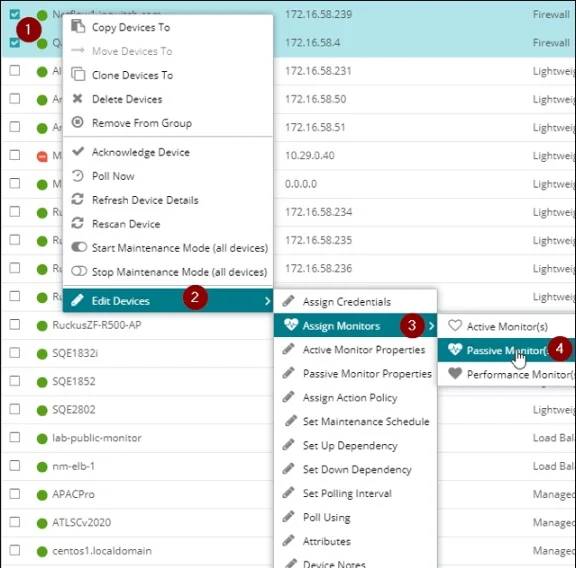The width and height of the screenshot is (576, 568).
Task: Click the Set Down Dependency pencil icon
Action: pos(288,468)
